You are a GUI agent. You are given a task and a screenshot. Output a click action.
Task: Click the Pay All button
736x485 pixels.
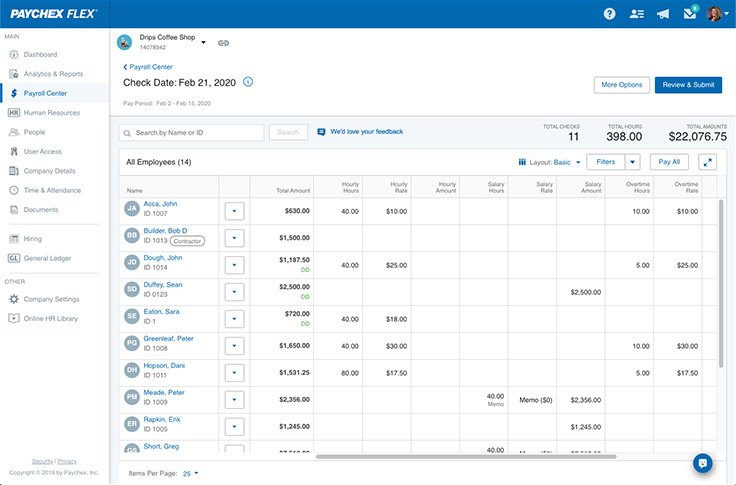669,162
